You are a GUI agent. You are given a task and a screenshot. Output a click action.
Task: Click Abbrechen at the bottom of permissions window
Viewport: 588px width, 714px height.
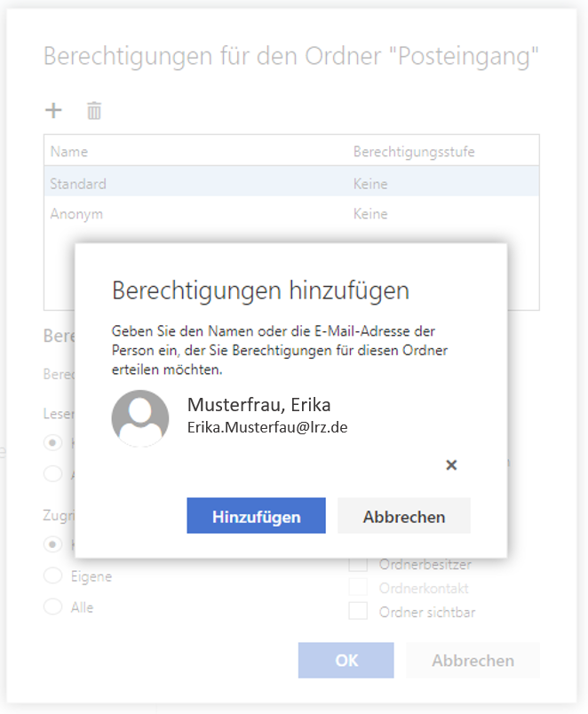(473, 661)
